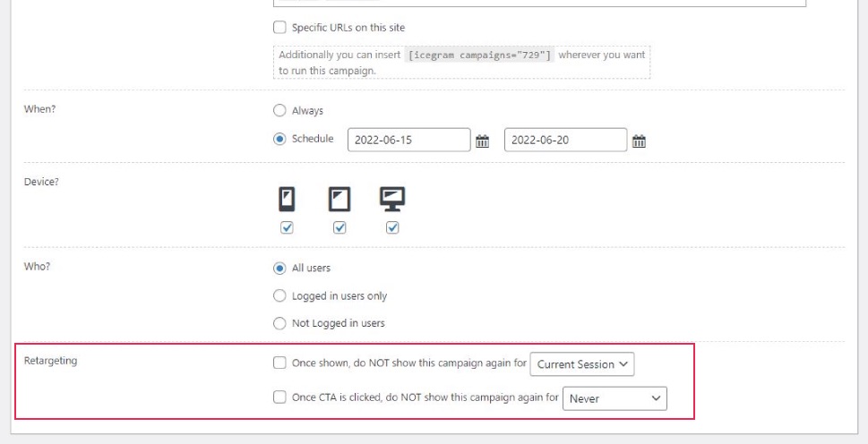Image resolution: width=868 pixels, height=444 pixels.
Task: Edit the 2022-06-15 start date field
Action: click(x=409, y=140)
